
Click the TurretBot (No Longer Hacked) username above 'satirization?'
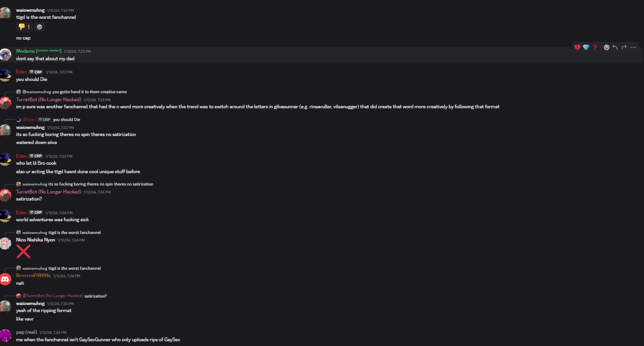[x=48, y=192]
